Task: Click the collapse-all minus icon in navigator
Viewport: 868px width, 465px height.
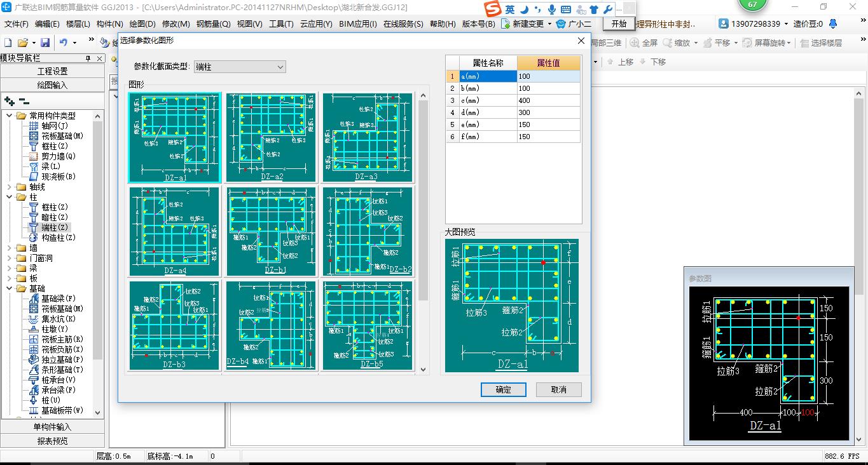Action: [x=24, y=101]
